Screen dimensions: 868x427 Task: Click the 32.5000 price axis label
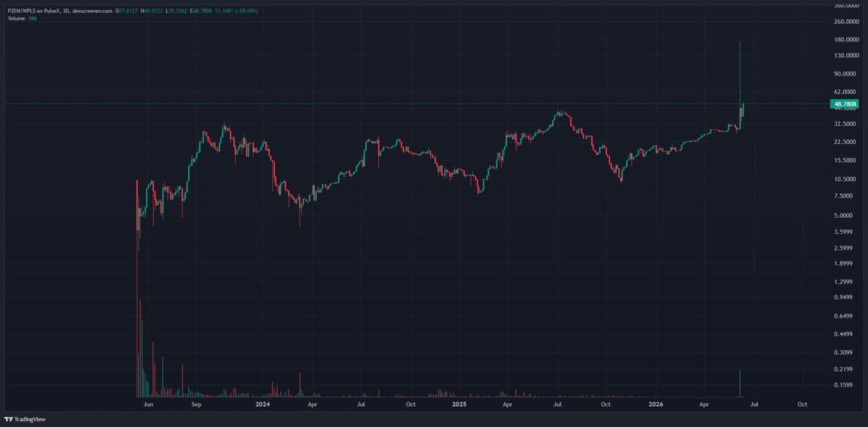[x=846, y=124]
